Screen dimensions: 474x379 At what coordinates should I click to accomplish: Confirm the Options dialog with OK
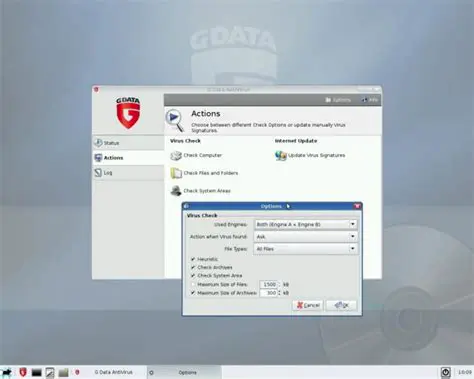coord(341,305)
